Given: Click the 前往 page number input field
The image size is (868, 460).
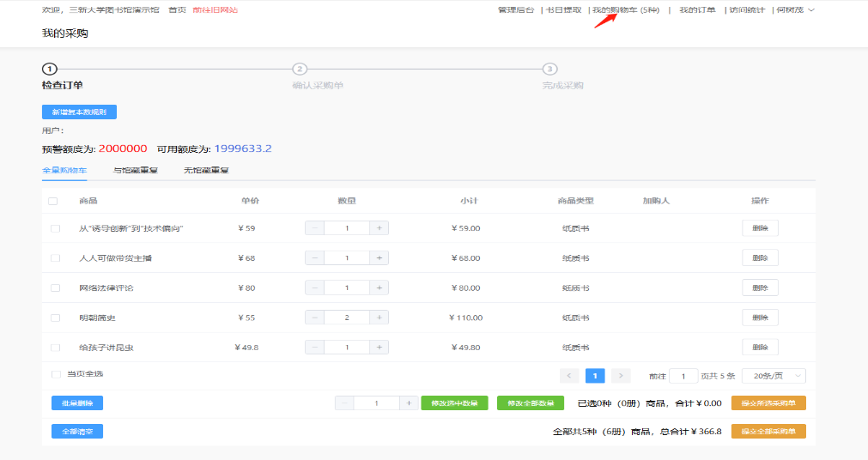Looking at the screenshot, I should [x=683, y=376].
